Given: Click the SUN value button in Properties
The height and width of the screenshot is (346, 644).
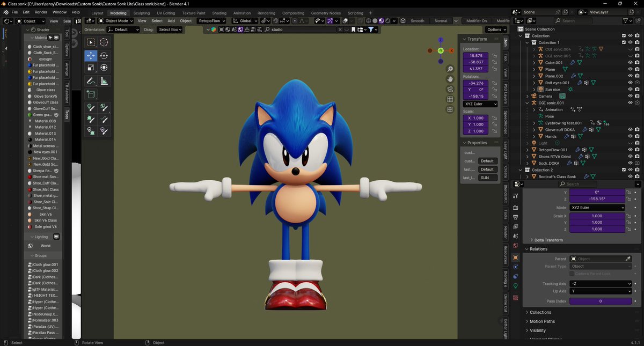Looking at the screenshot, I should (x=488, y=178).
